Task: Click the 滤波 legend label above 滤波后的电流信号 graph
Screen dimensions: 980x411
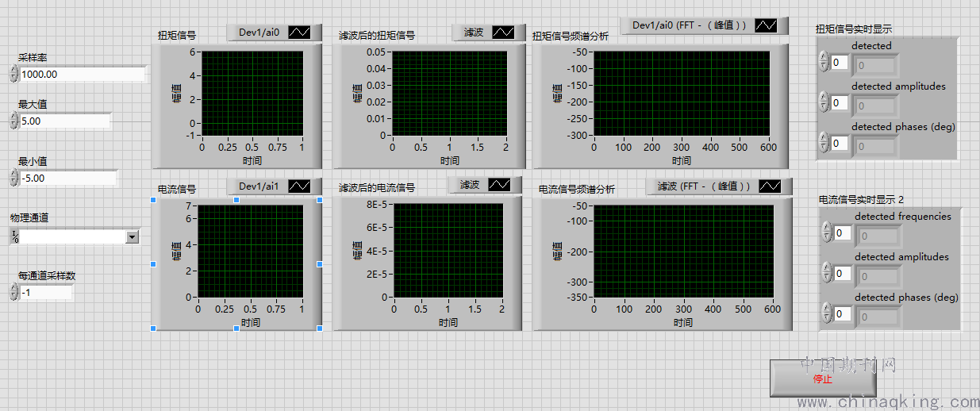Action: pyautogui.click(x=470, y=185)
